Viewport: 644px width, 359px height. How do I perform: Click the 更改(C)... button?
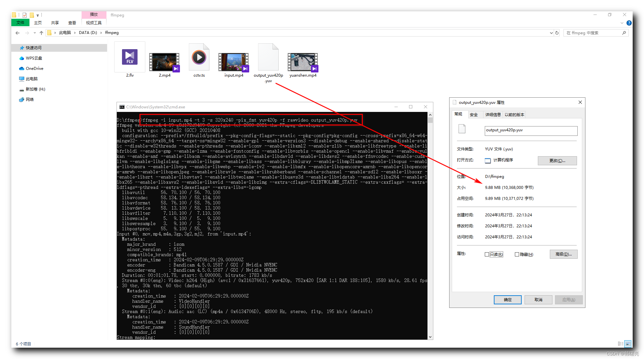[x=557, y=160]
